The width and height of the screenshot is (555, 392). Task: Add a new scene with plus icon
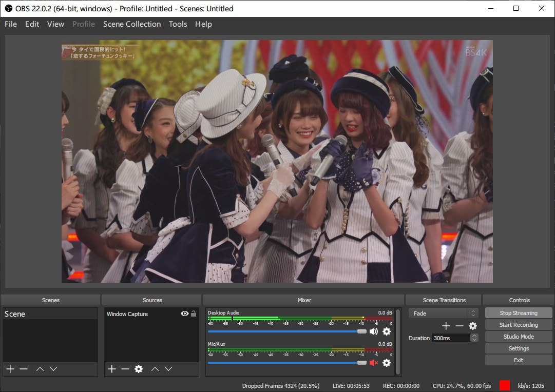[x=10, y=369]
